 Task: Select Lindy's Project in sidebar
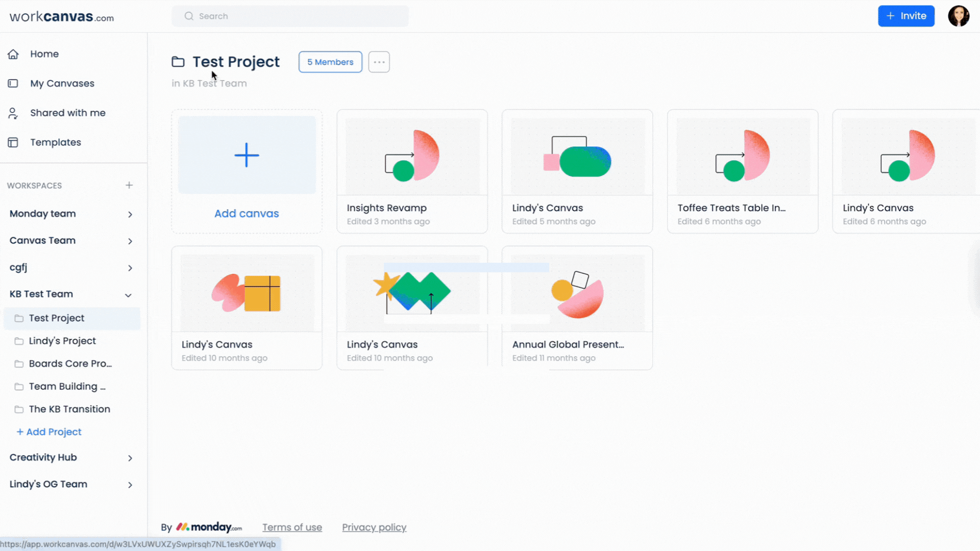62,341
